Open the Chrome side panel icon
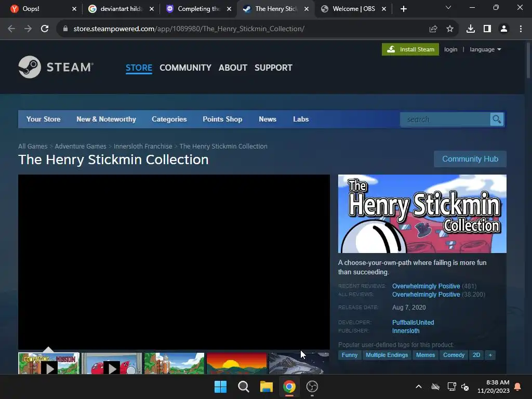 pos(487,29)
